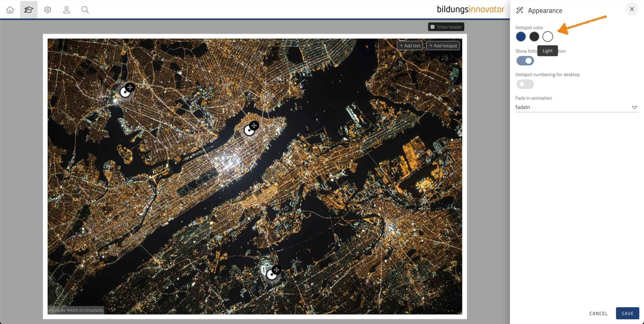This screenshot has height=324, width=644.
Task: Choose the dark hotspot color swatch
Action: click(x=534, y=37)
